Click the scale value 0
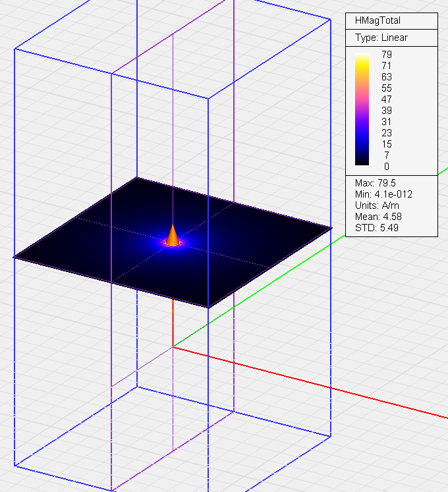This screenshot has height=492, width=448. pyautogui.click(x=387, y=167)
